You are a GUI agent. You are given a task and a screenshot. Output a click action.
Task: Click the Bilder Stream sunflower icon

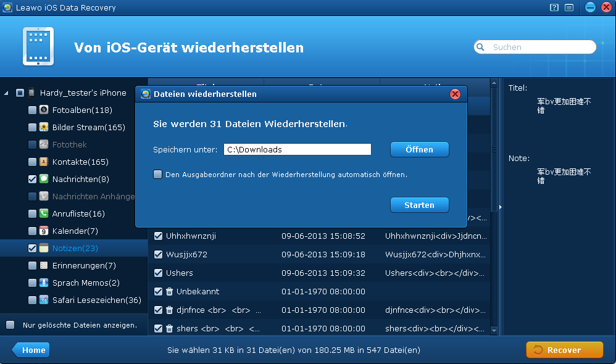(44, 127)
